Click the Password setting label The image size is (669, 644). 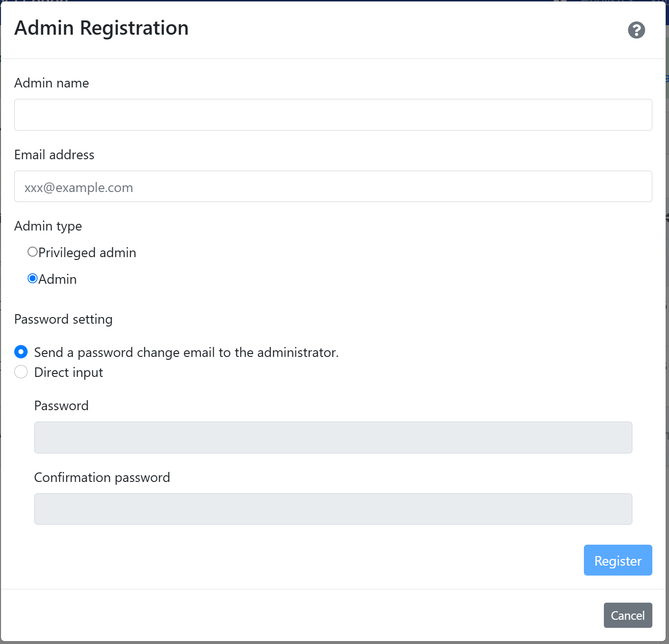click(63, 319)
